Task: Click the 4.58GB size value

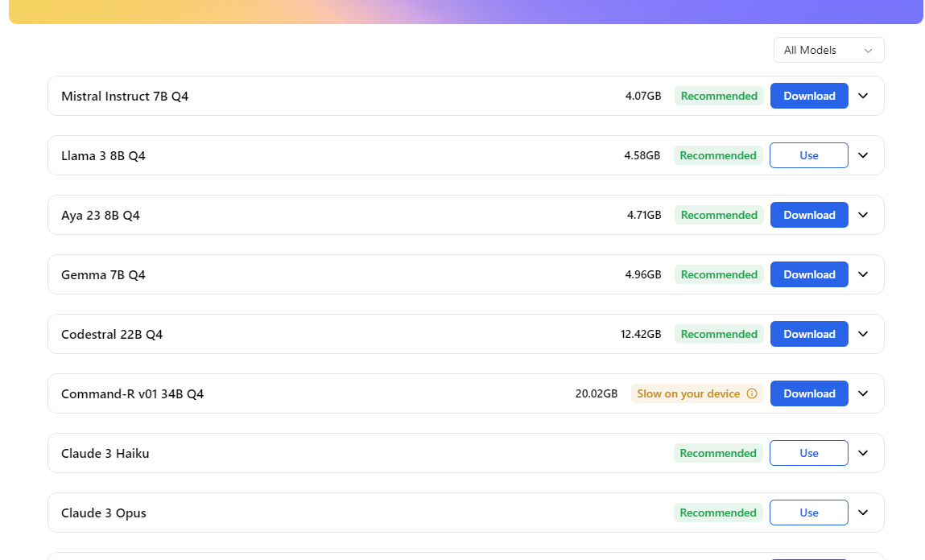Action: pyautogui.click(x=642, y=155)
